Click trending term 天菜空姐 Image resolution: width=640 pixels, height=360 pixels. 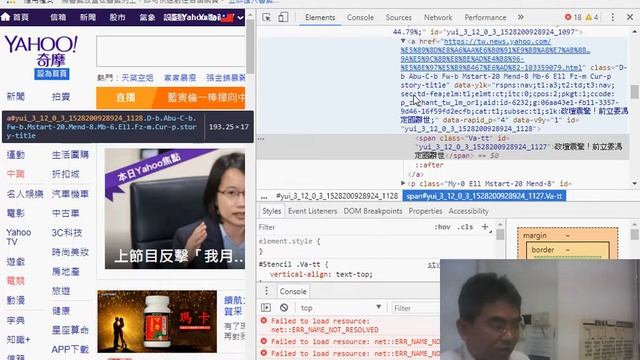point(137,78)
